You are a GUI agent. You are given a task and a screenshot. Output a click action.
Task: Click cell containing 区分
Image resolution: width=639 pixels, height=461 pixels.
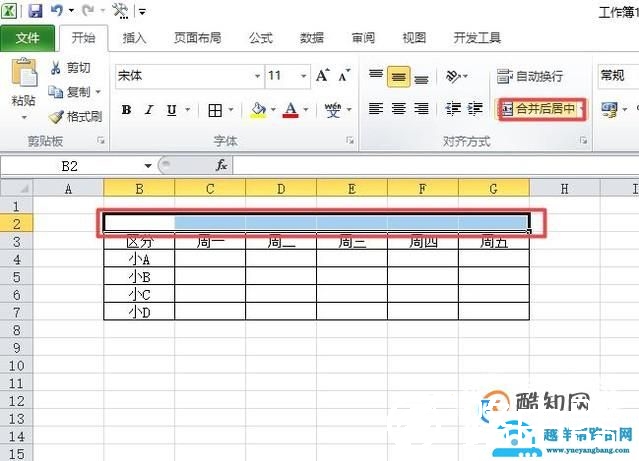tap(139, 242)
